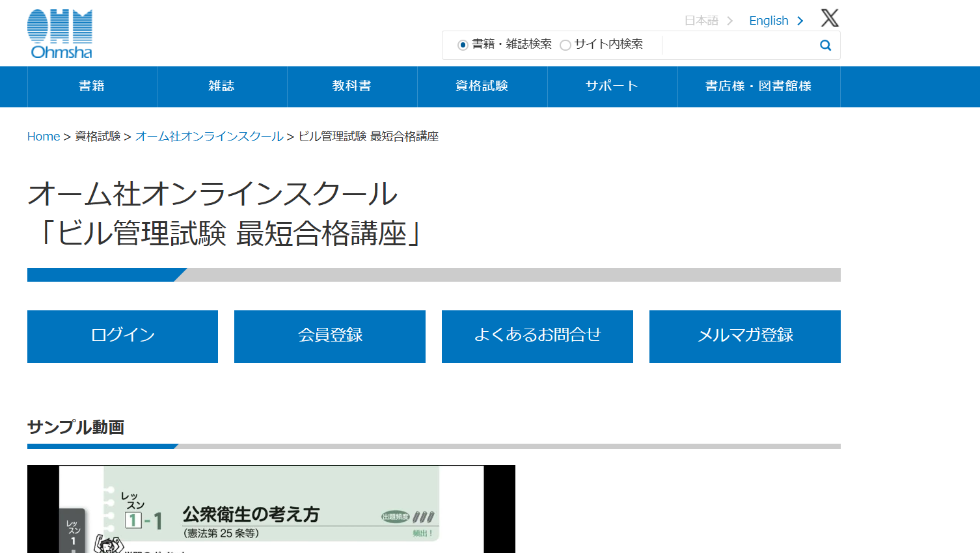Image resolution: width=980 pixels, height=553 pixels.
Task: Switch language to English
Action: [776, 21]
